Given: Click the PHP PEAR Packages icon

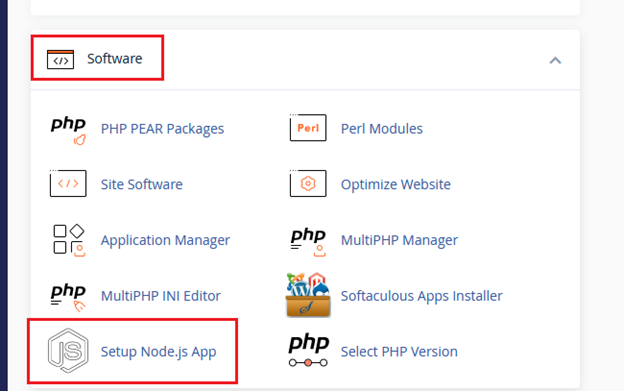Looking at the screenshot, I should click(x=68, y=130).
